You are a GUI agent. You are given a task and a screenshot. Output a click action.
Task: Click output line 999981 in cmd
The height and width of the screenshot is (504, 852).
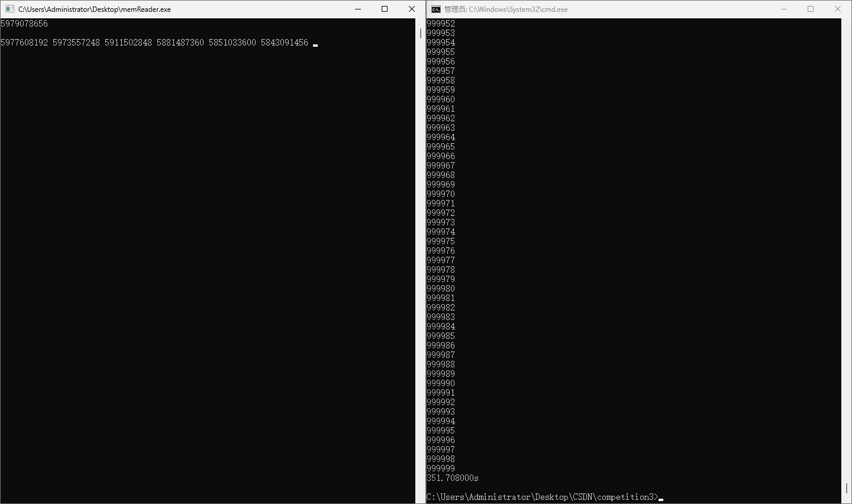[x=441, y=298]
